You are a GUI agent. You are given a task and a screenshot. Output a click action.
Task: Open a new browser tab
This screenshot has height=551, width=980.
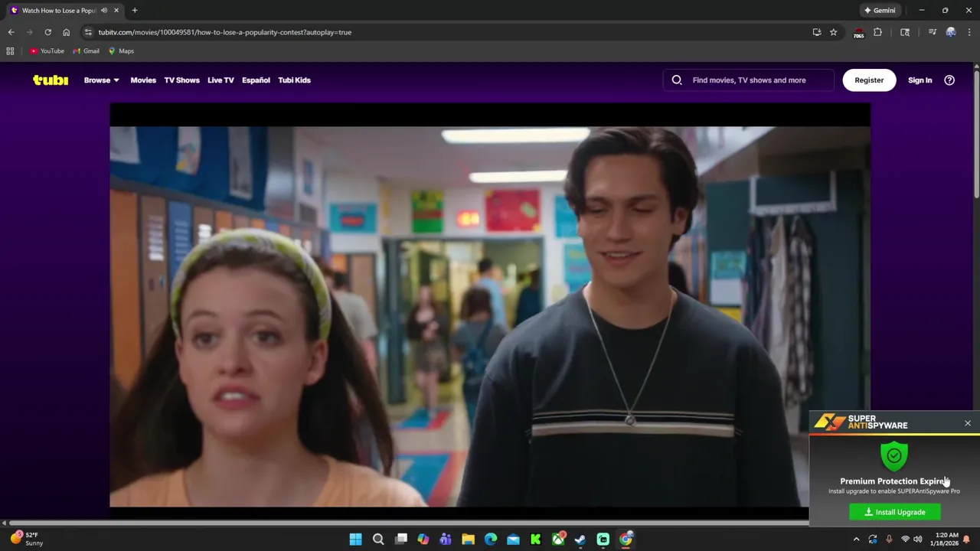(x=135, y=11)
